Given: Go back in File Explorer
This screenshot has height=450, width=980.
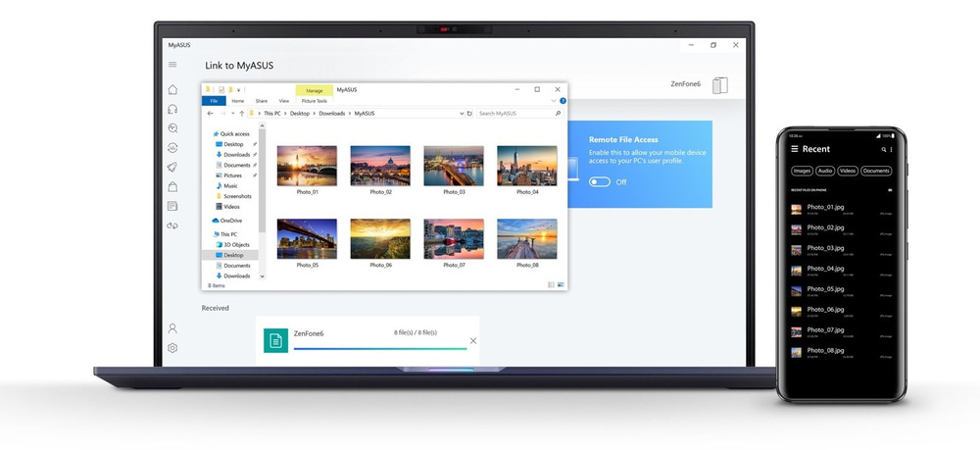Looking at the screenshot, I should (x=210, y=113).
